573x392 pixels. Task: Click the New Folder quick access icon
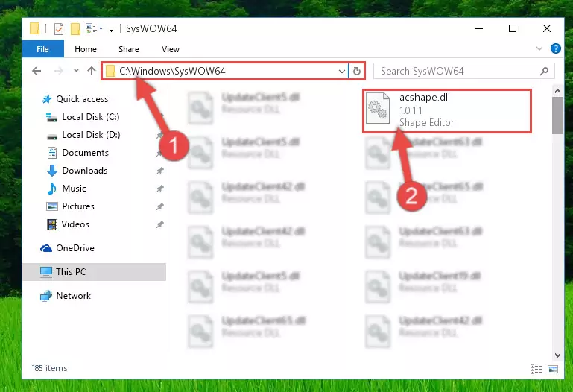pyautogui.click(x=75, y=28)
